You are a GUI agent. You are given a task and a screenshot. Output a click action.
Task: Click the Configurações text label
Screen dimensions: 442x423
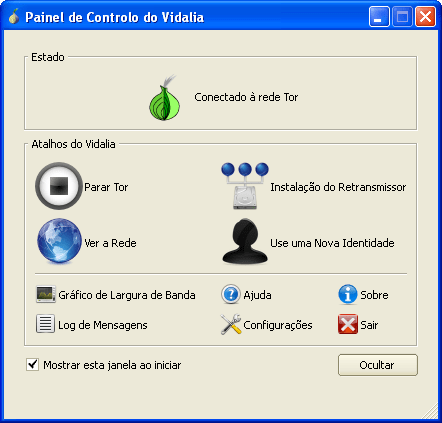[x=278, y=325]
